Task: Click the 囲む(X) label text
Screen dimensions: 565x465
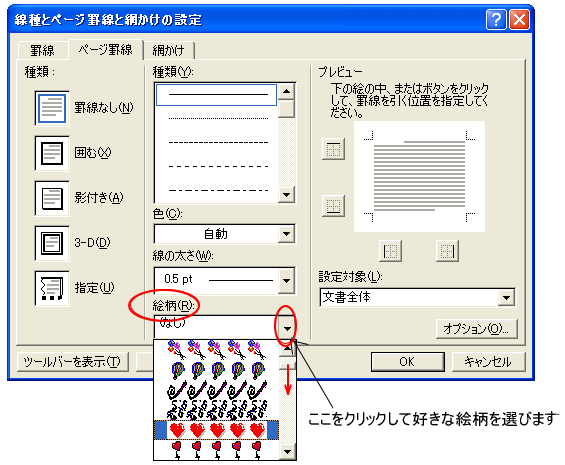Action: [x=93, y=153]
